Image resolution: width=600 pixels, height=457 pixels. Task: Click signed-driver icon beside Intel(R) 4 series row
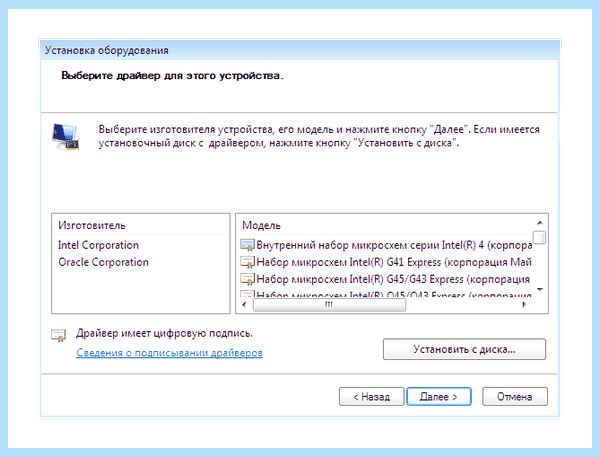pos(247,245)
